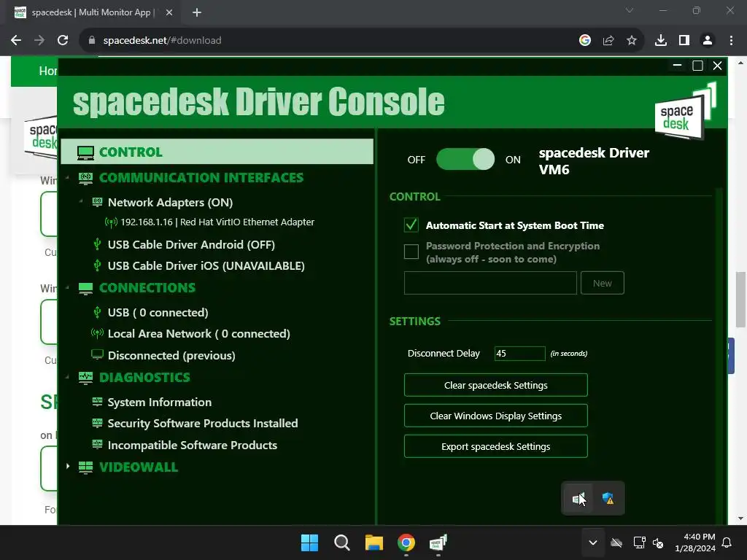Screen dimensions: 747x560
Task: Expand the VIDEOWALL section
Action: pyautogui.click(x=68, y=466)
